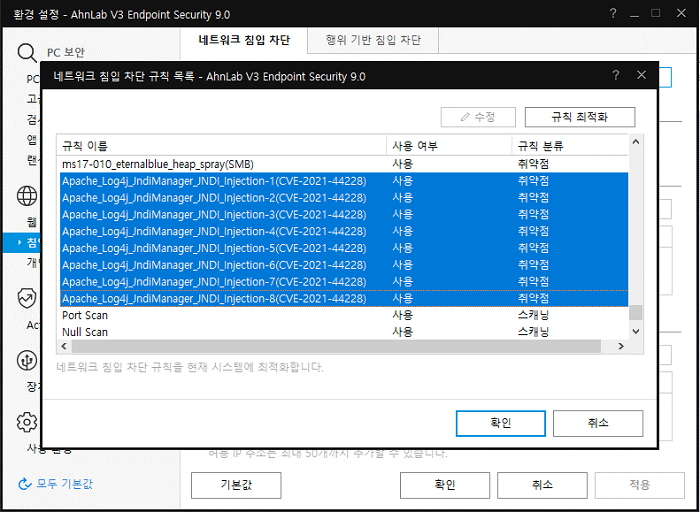Select the JNDI_Injection-6 rule row

click(x=342, y=265)
